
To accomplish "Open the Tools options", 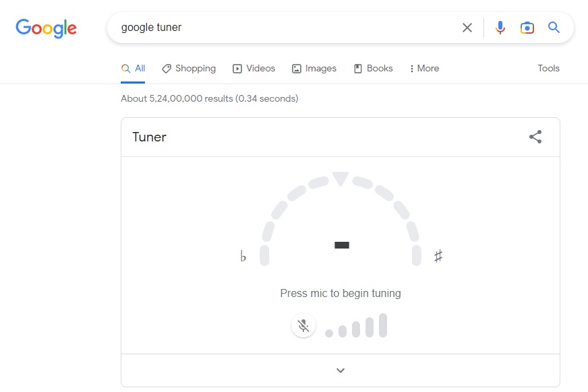I will [x=548, y=68].
